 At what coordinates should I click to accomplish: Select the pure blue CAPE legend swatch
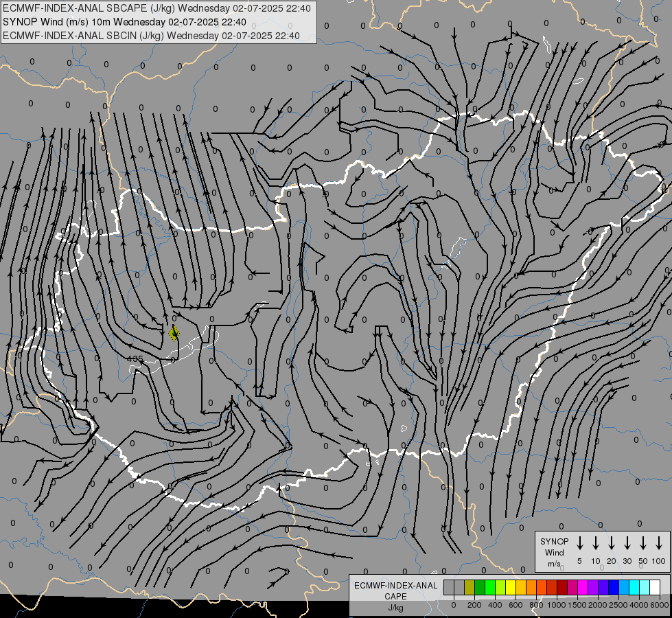tap(614, 587)
